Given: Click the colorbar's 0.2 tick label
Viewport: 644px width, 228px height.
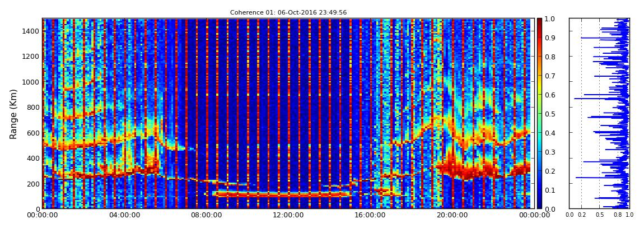Looking at the screenshot, I should click(550, 171).
